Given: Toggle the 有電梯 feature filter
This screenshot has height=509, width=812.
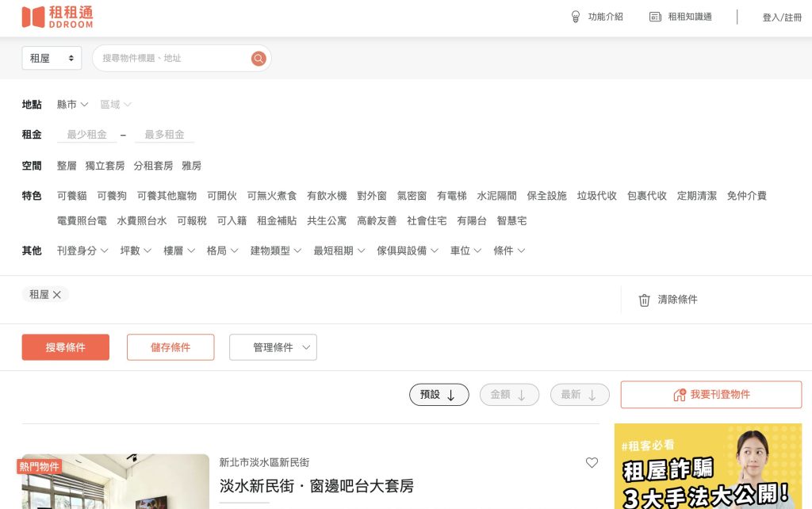Looking at the screenshot, I should click(x=451, y=196).
